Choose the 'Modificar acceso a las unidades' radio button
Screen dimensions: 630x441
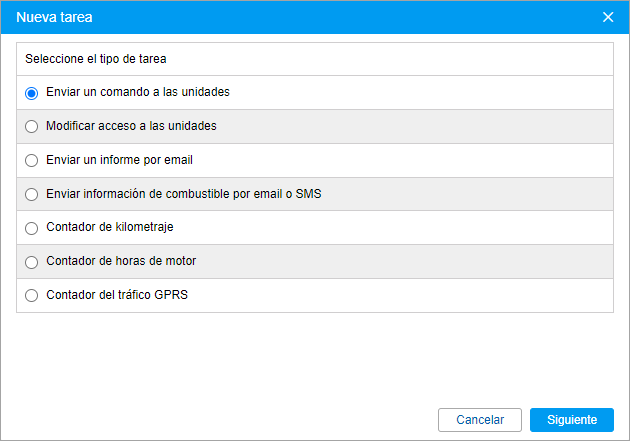31,127
